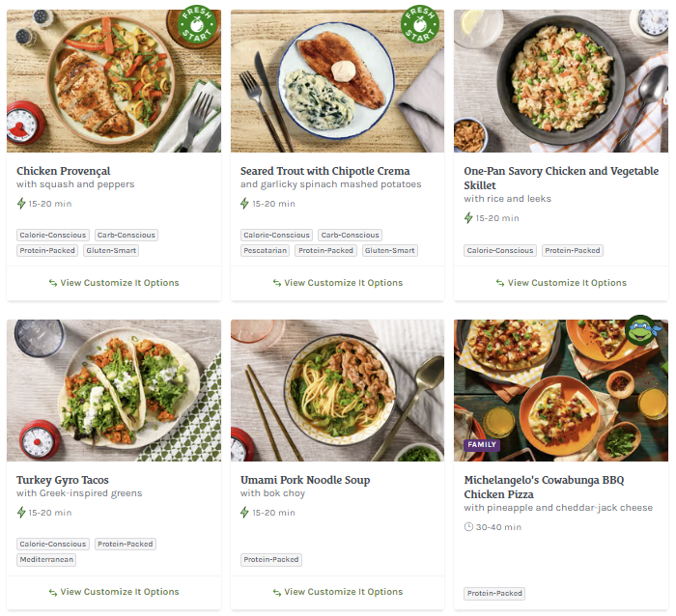
Task: Click lightning bolt icon under Umami Pork Noodle Soup
Action: 245,513
